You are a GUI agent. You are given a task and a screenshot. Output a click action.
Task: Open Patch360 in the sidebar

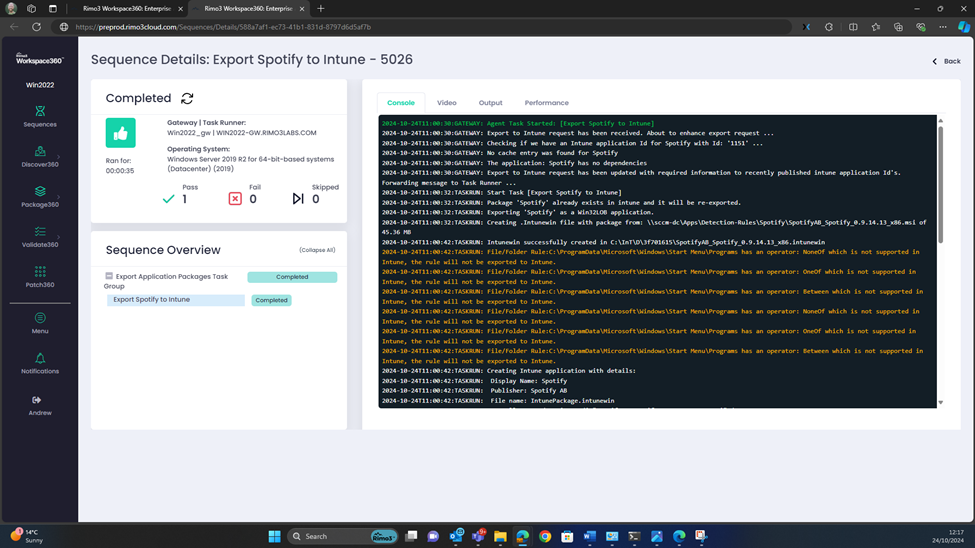click(40, 272)
